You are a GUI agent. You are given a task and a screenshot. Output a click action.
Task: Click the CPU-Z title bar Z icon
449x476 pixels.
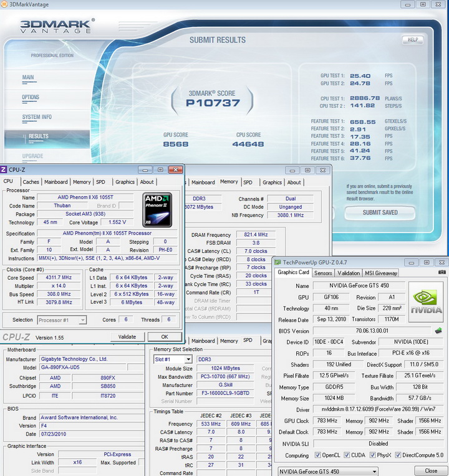click(x=4, y=169)
